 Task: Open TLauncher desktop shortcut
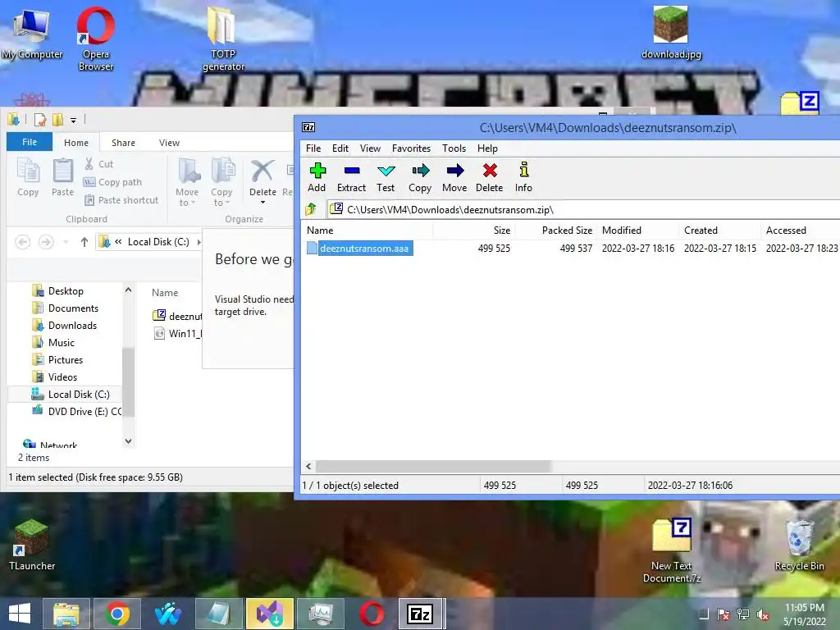coord(32,545)
